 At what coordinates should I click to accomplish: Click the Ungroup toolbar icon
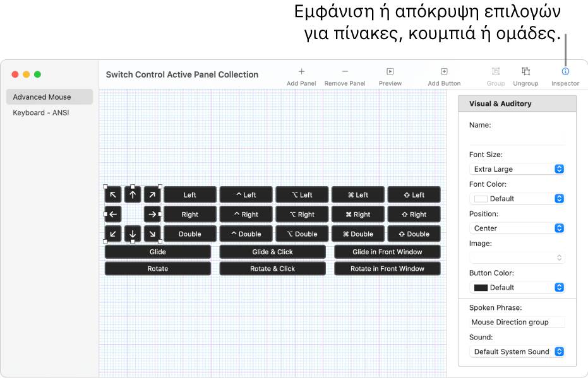(x=525, y=71)
